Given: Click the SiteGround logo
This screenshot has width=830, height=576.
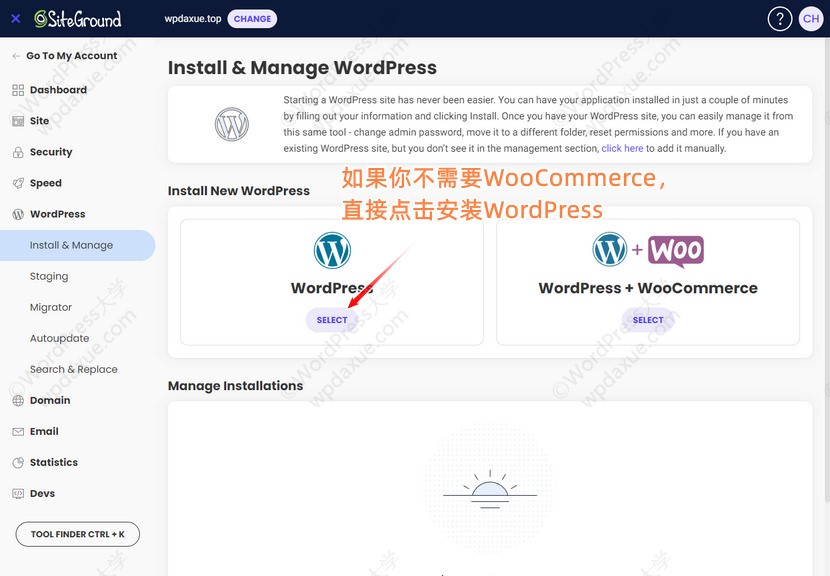Looking at the screenshot, I should pos(78,19).
